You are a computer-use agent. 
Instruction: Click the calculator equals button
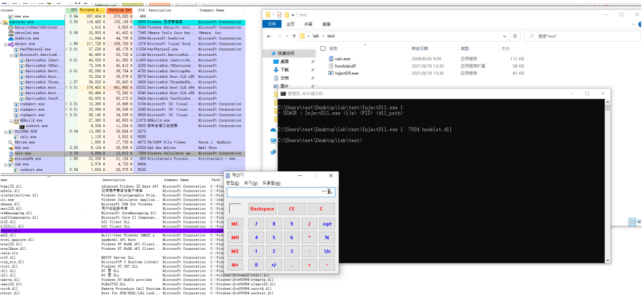(327, 265)
